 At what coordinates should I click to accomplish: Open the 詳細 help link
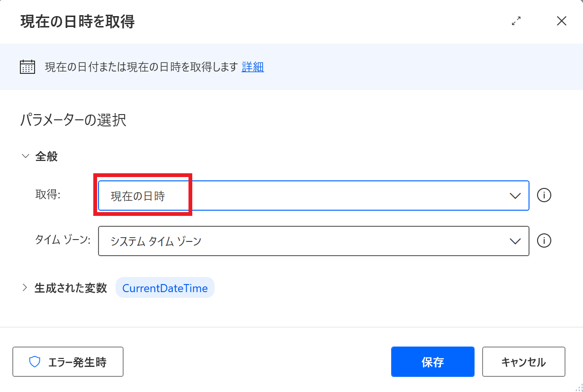click(x=252, y=67)
